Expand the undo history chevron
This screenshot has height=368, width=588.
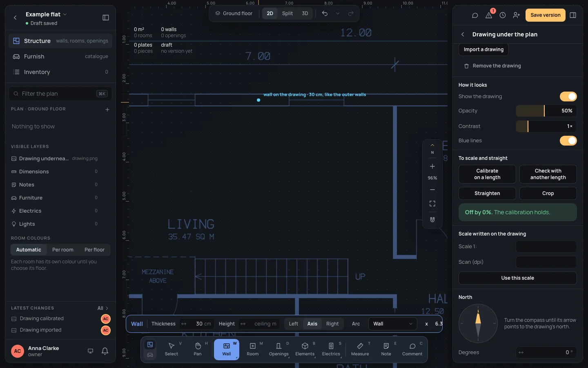pos(338,13)
